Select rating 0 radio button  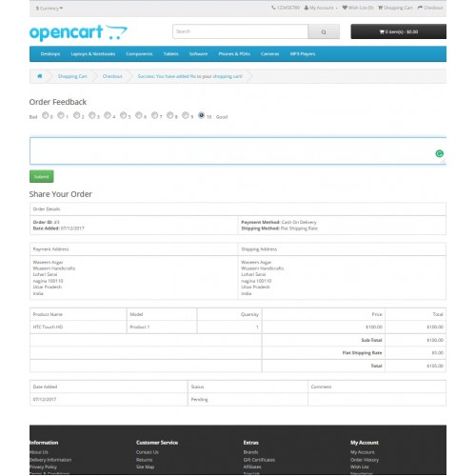click(x=46, y=115)
